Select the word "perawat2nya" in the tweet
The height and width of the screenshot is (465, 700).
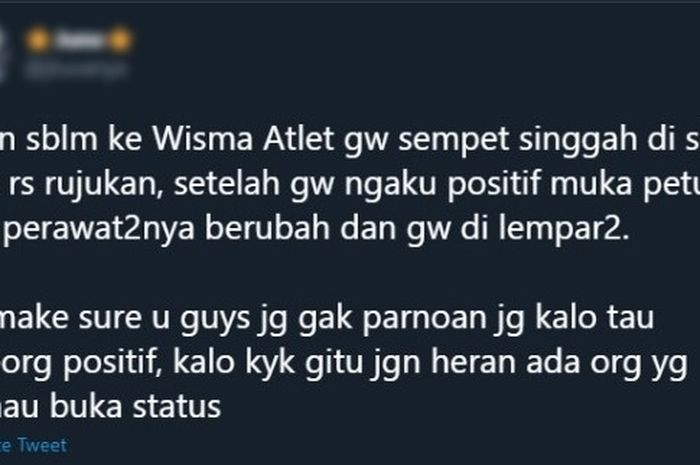(99, 229)
